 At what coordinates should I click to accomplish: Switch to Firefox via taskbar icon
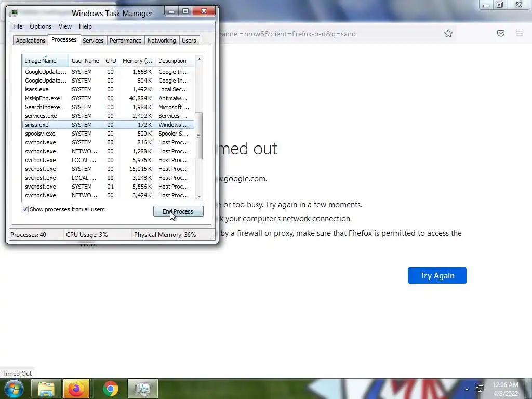(x=76, y=389)
